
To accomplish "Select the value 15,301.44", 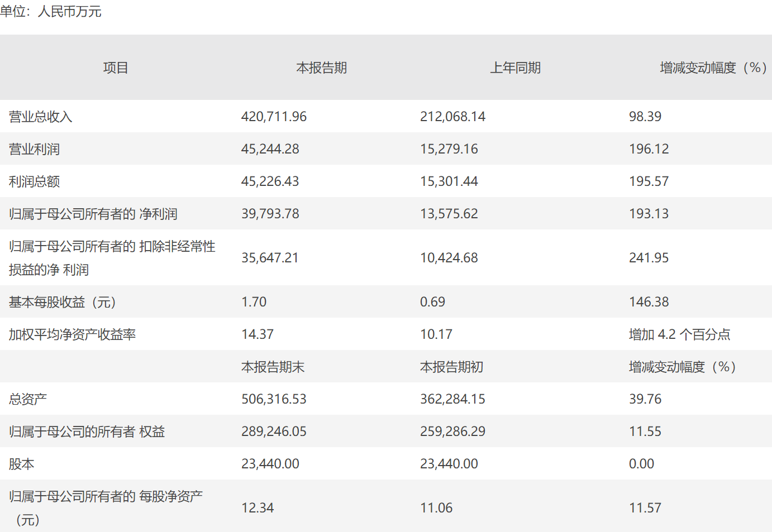I will [449, 181].
